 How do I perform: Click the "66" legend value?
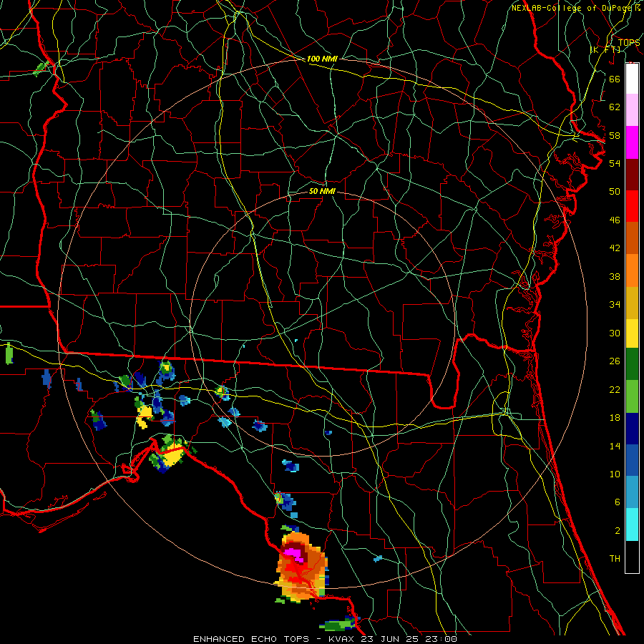click(x=615, y=79)
